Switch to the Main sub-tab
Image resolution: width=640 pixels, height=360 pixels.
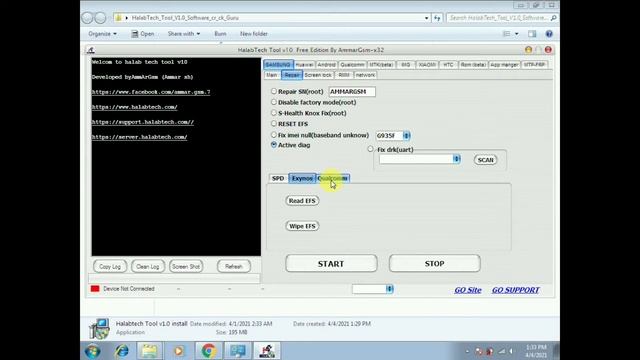coord(271,75)
